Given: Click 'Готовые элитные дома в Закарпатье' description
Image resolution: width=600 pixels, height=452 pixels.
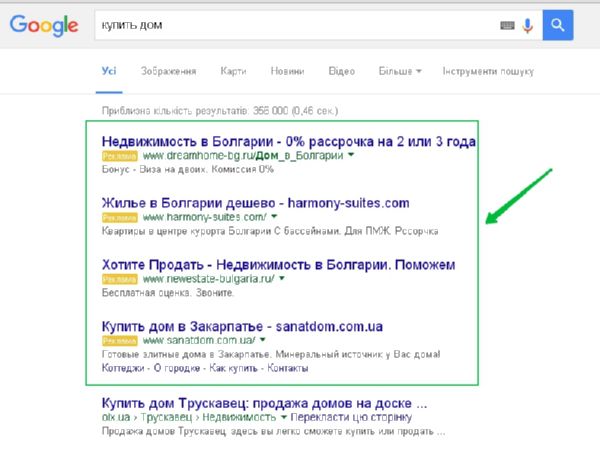Looking at the screenshot, I should coord(271,354).
